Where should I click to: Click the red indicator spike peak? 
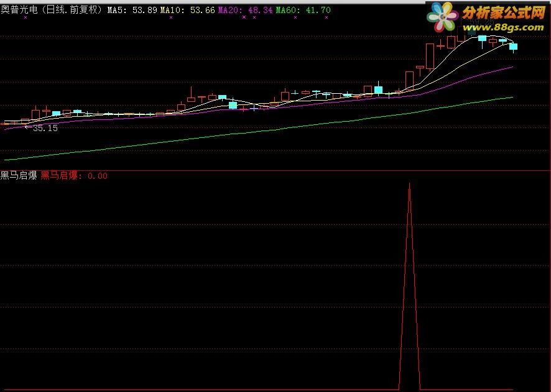(x=409, y=184)
